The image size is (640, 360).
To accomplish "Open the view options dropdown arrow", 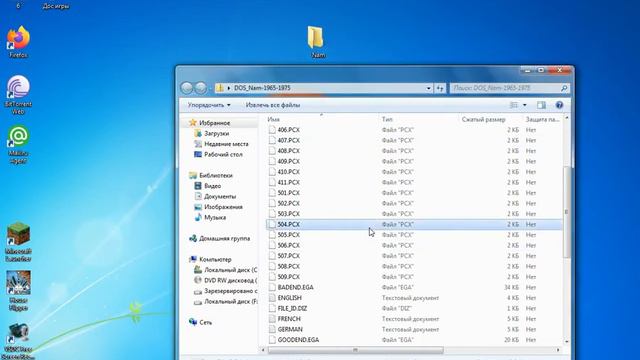I will point(524,105).
